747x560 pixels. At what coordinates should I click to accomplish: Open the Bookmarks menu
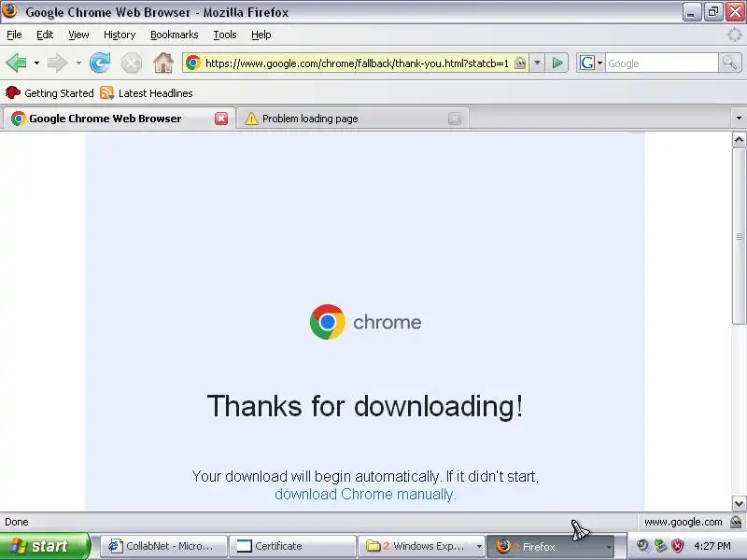click(174, 35)
